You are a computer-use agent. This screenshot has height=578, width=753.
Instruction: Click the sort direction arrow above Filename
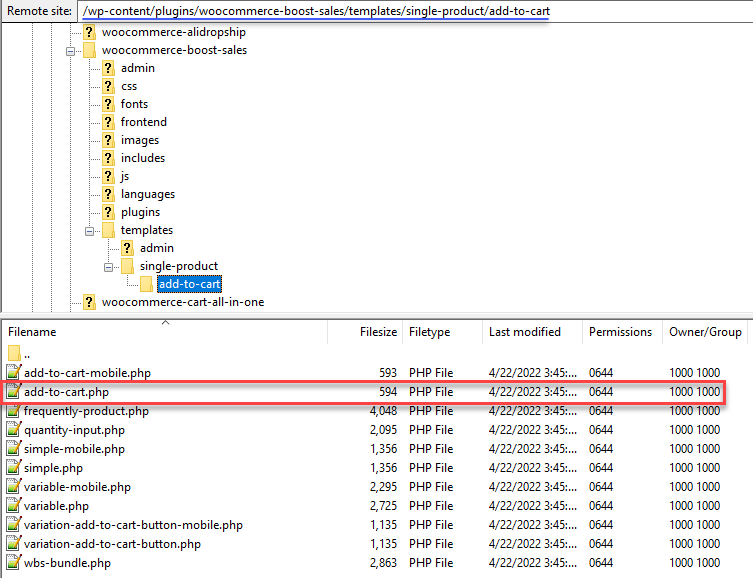pos(166,323)
